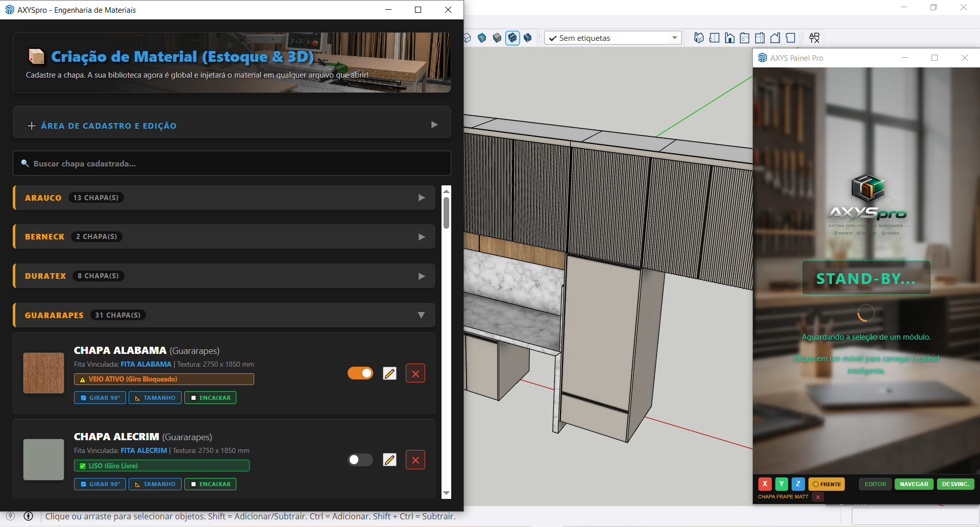
Task: Switch to Back view in SketchUp toolbar
Action: point(760,38)
